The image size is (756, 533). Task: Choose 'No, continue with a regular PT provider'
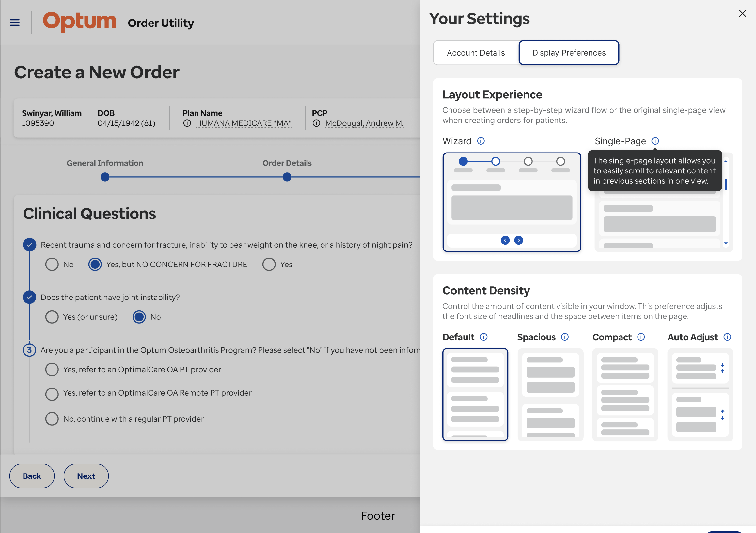(x=52, y=419)
